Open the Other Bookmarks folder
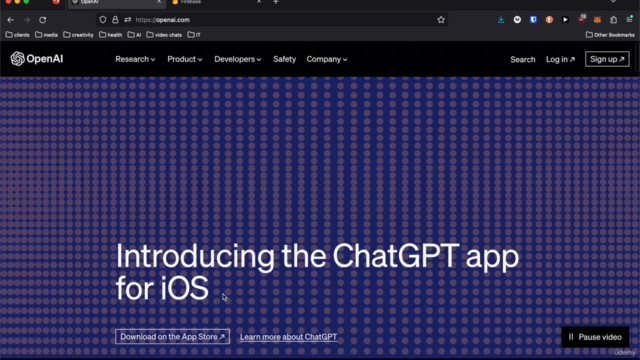Image resolution: width=640 pixels, height=360 pixels. point(610,35)
